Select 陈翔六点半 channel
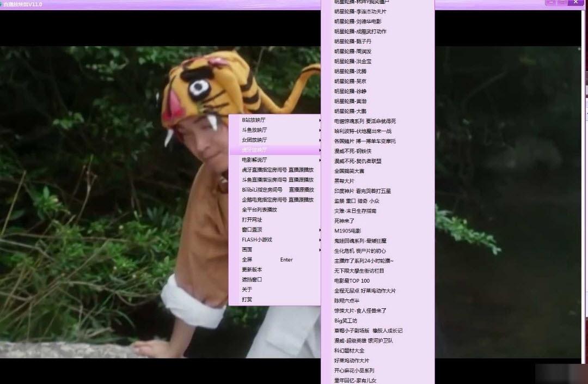 pyautogui.click(x=378, y=301)
